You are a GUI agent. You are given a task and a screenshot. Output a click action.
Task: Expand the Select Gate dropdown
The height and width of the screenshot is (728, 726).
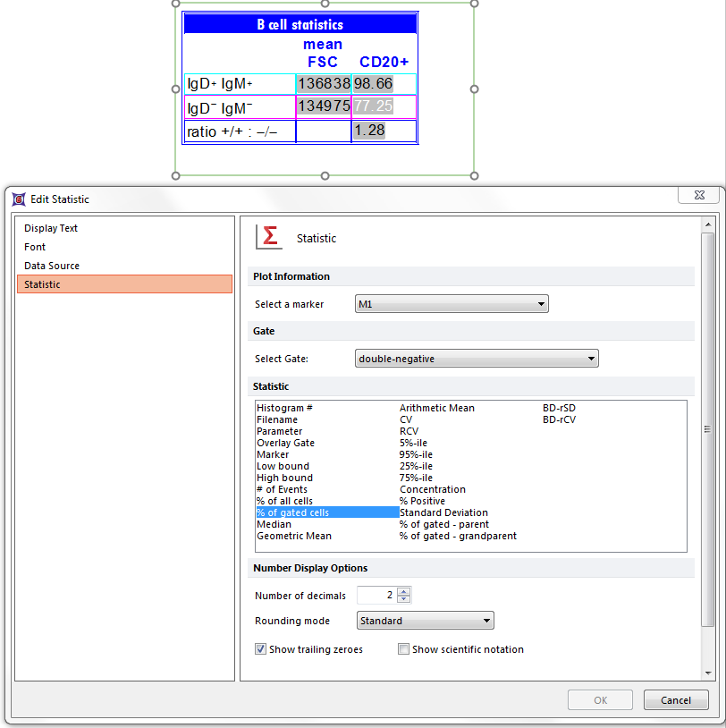[477, 359]
